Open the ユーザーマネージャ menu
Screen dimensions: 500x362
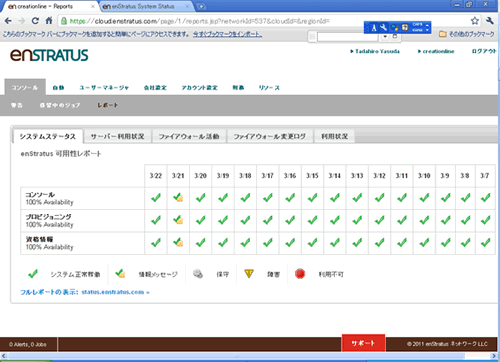coord(104,88)
